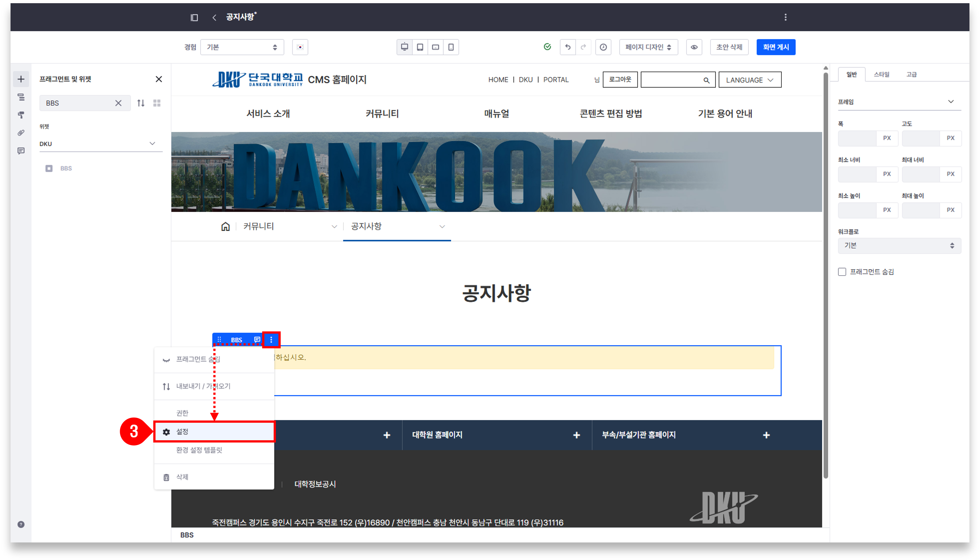Toggle the preview eye icon button
This screenshot has height=560, width=980.
(694, 47)
